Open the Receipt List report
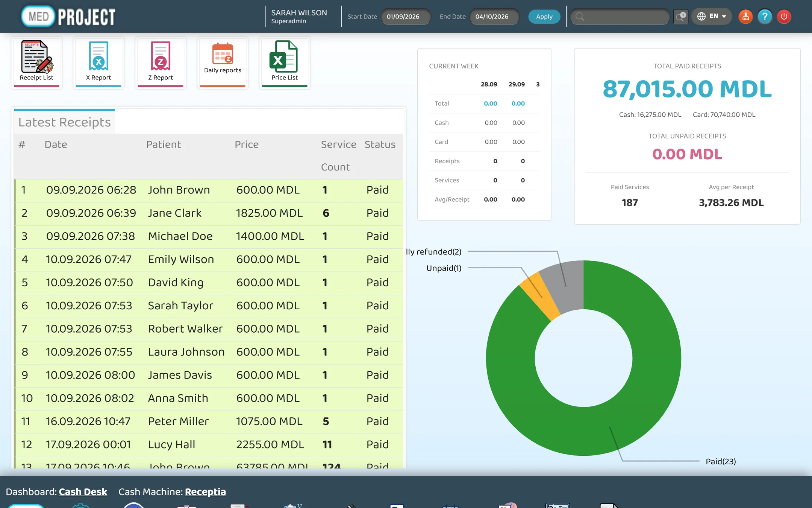 [x=36, y=62]
